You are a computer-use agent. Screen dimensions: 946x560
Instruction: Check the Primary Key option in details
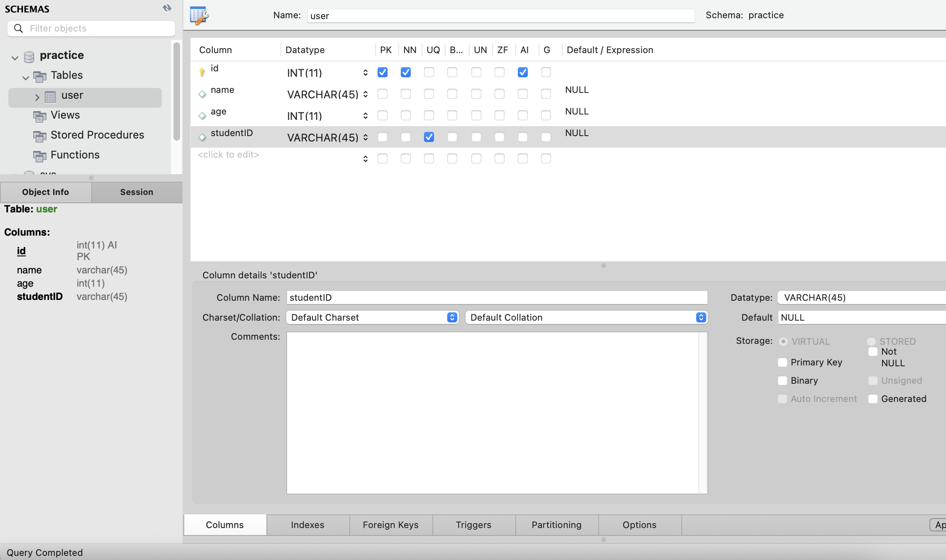783,362
